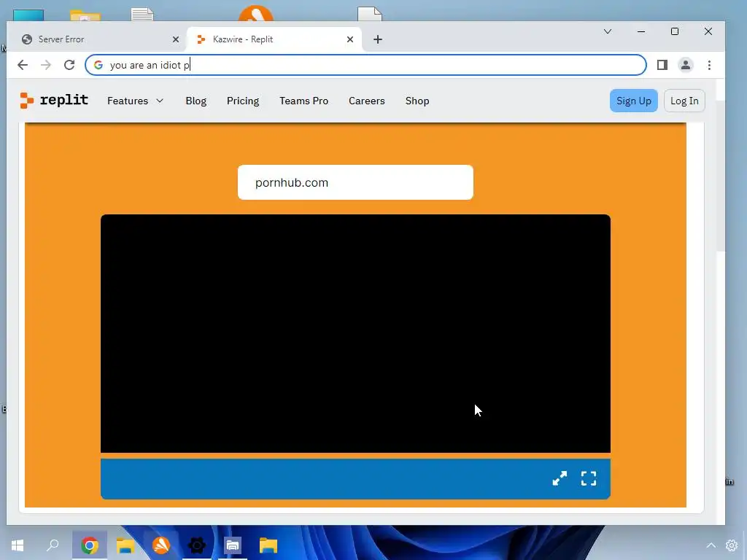Open the Blog link
747x560 pixels.
[x=196, y=101]
